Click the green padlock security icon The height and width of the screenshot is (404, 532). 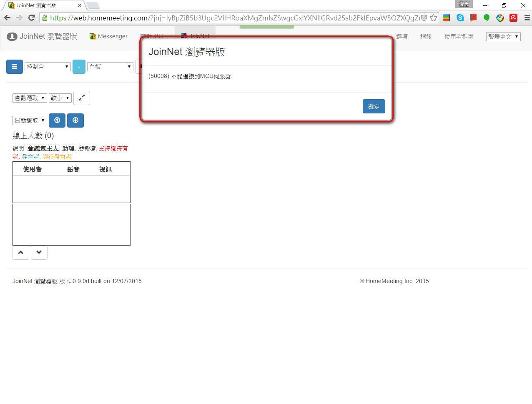click(45, 18)
